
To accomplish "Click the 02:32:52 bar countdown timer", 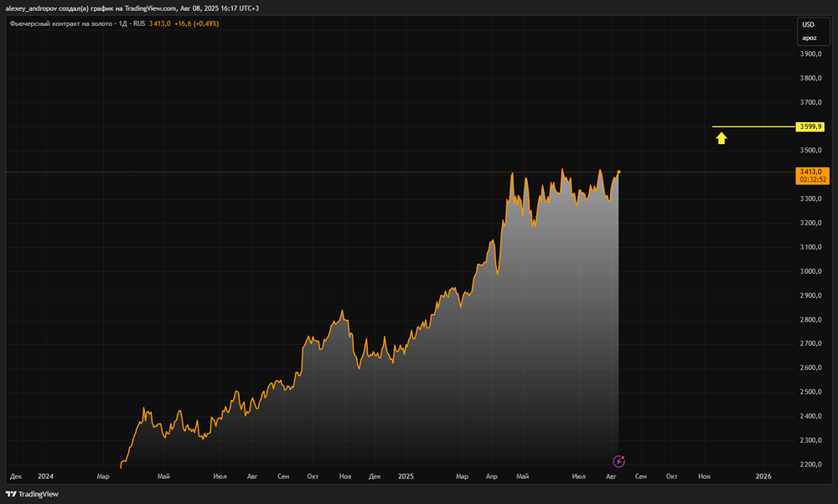I will click(x=812, y=180).
